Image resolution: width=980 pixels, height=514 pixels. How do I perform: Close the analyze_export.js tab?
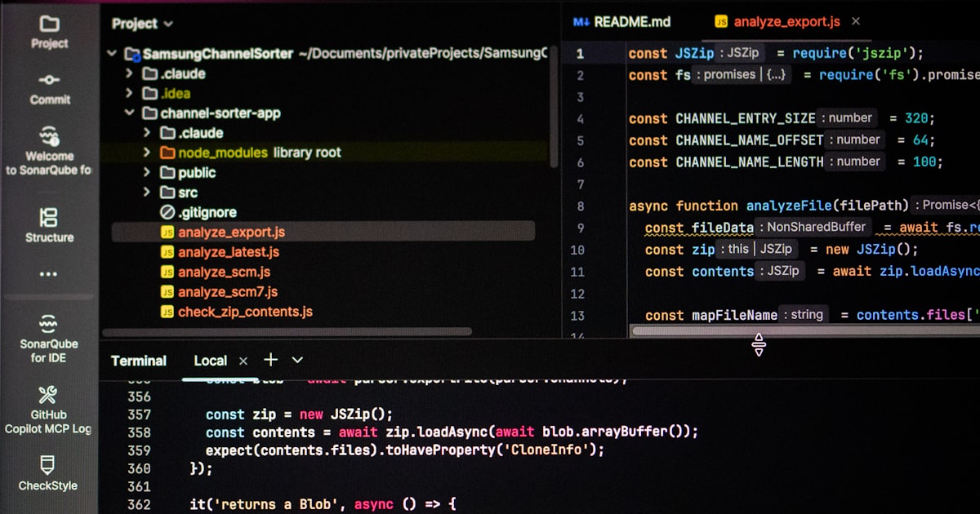point(856,22)
